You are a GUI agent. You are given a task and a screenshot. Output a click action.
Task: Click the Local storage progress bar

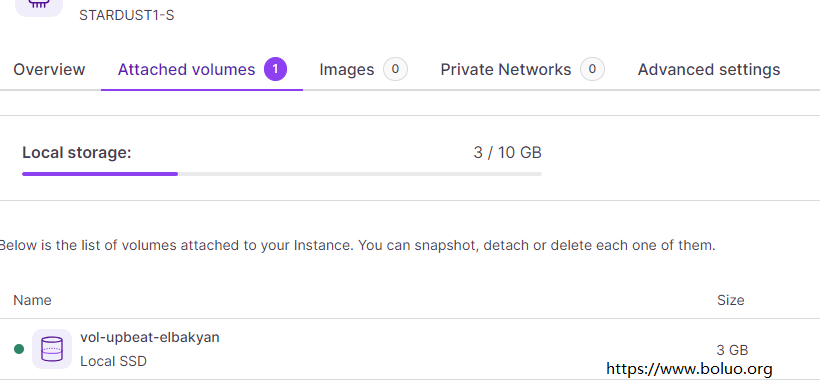(x=282, y=174)
